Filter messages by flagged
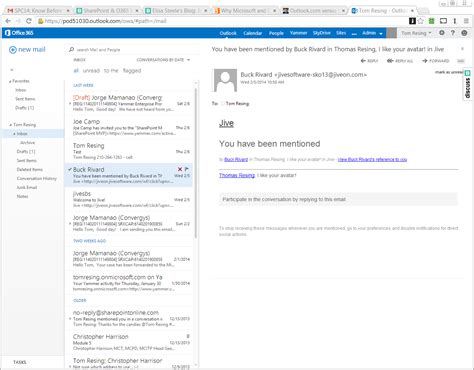Screen dimensions: 474x370 click(132, 71)
